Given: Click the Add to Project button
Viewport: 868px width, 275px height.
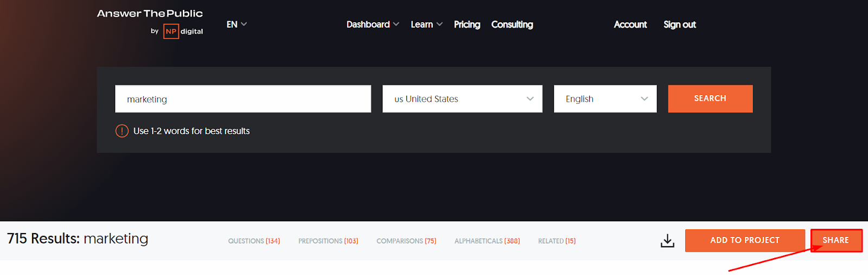Looking at the screenshot, I should pyautogui.click(x=745, y=240).
